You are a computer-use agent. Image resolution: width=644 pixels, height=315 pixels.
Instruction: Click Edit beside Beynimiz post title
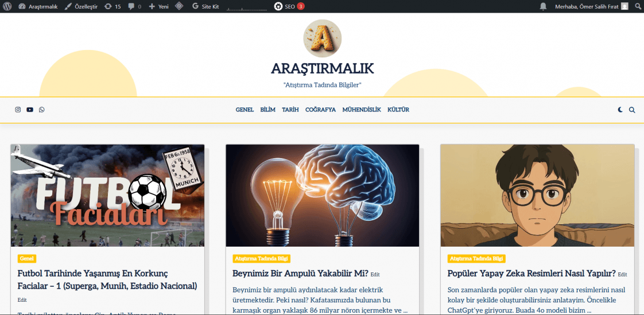pos(375,274)
